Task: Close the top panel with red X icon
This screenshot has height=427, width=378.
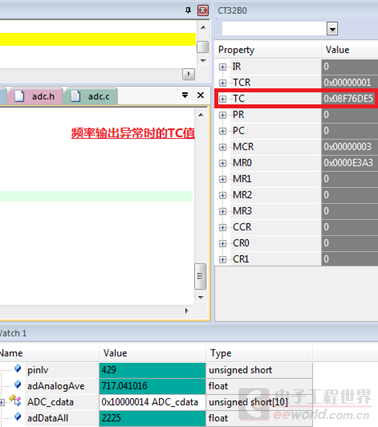Action: [x=203, y=10]
